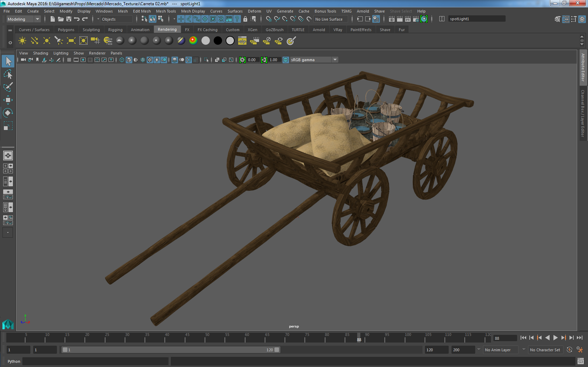Select the Lasso selection tool
The width and height of the screenshot is (588, 367).
[x=8, y=74]
